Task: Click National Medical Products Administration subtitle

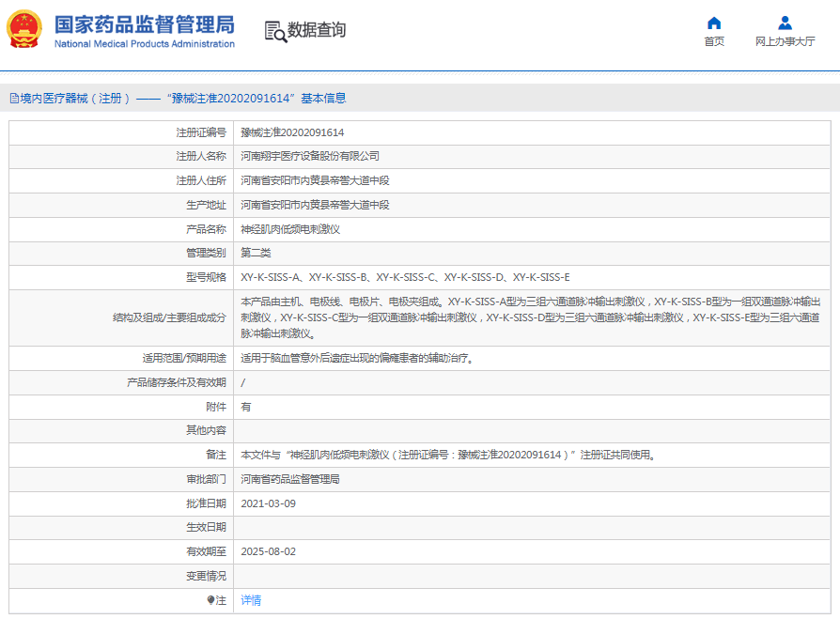Action: tap(144, 44)
